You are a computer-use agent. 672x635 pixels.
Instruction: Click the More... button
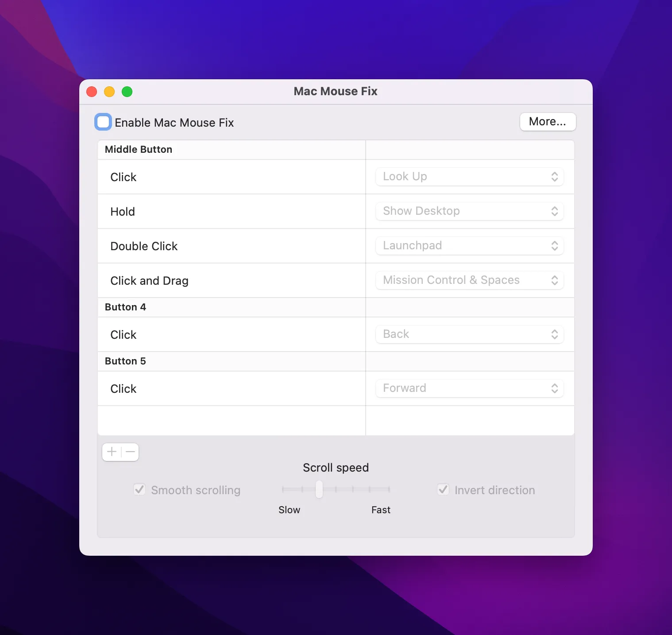tap(548, 122)
